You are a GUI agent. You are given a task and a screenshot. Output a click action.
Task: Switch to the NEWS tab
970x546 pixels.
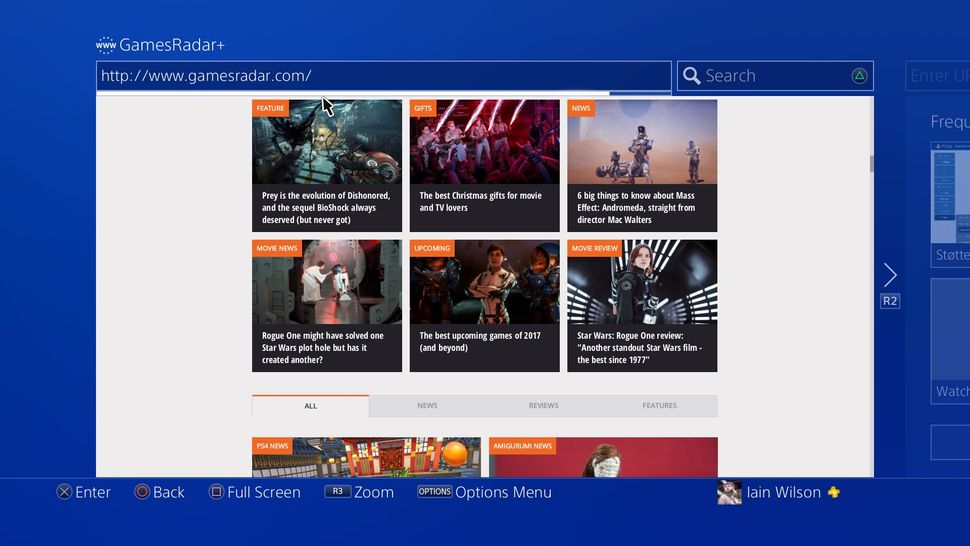[x=427, y=406]
